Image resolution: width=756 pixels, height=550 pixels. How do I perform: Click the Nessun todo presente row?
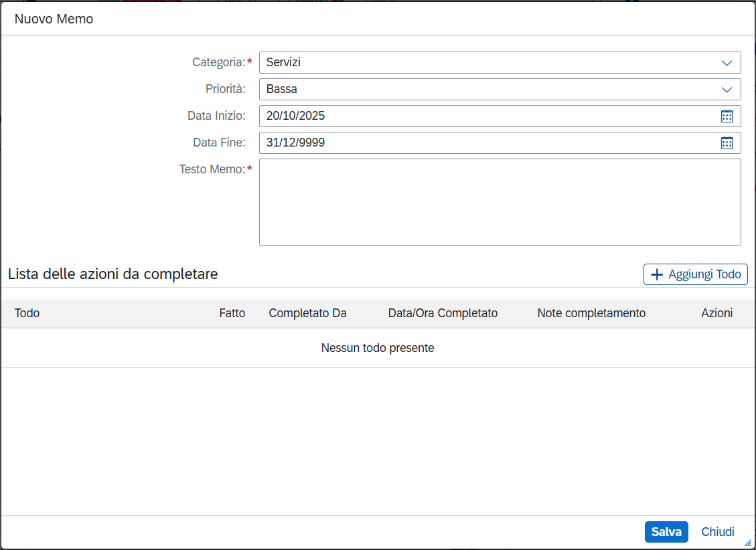378,348
